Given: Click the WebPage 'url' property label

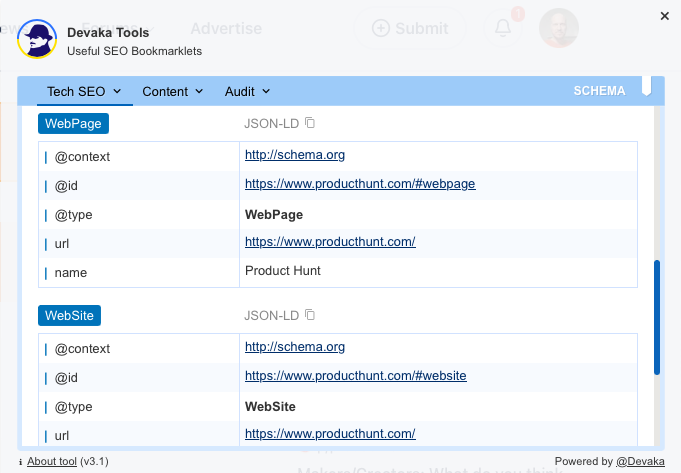Looking at the screenshot, I should [62, 244].
